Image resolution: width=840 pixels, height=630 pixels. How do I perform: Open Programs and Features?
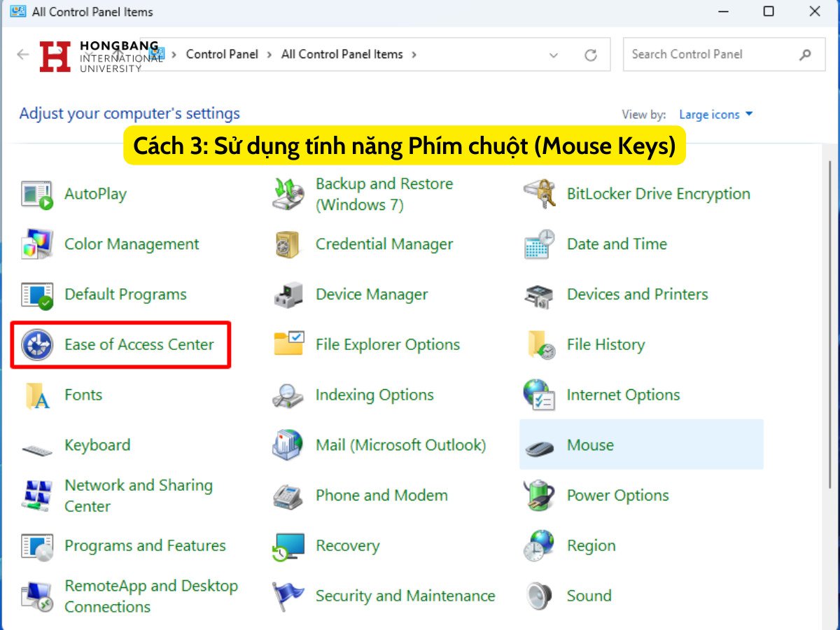pos(145,545)
